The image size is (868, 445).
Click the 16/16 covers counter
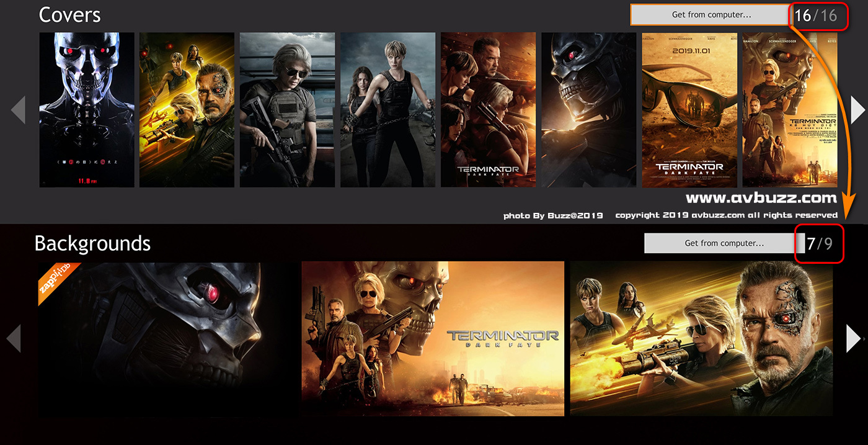pos(815,16)
